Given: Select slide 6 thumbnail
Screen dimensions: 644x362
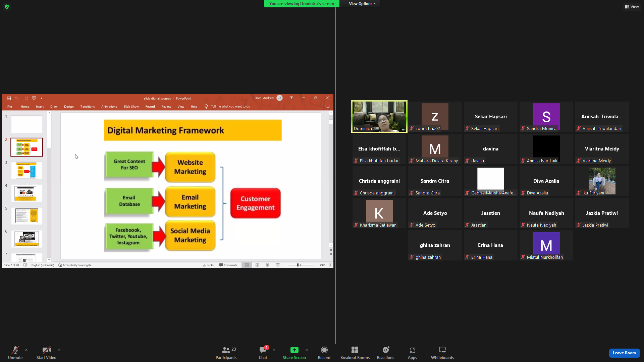Looking at the screenshot, I should tap(26, 239).
